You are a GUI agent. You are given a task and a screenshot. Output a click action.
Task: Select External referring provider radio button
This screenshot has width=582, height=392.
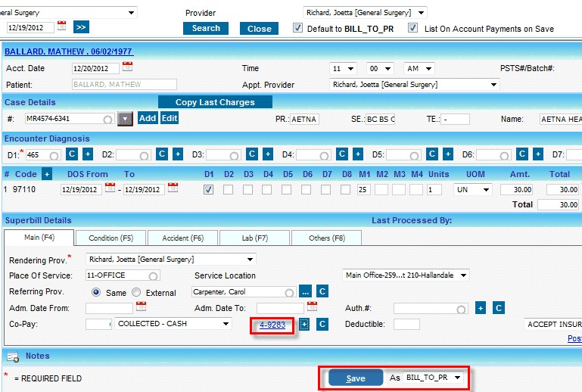(136, 292)
